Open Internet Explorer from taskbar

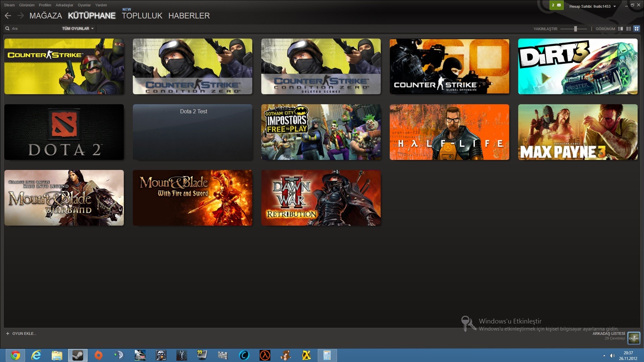coord(36,355)
